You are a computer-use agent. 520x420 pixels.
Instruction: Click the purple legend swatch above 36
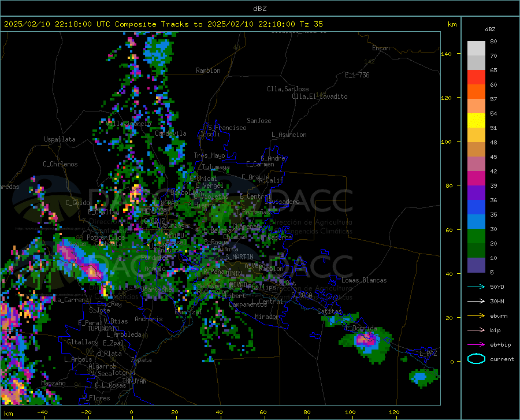point(476,193)
